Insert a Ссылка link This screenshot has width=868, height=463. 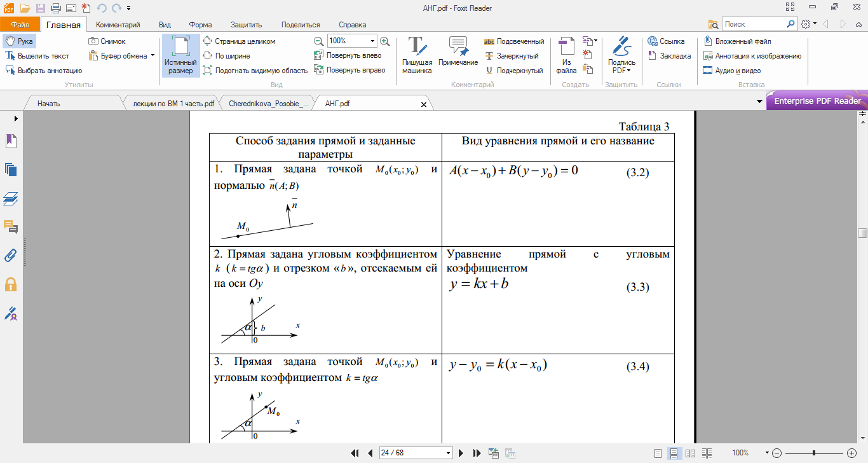[667, 41]
